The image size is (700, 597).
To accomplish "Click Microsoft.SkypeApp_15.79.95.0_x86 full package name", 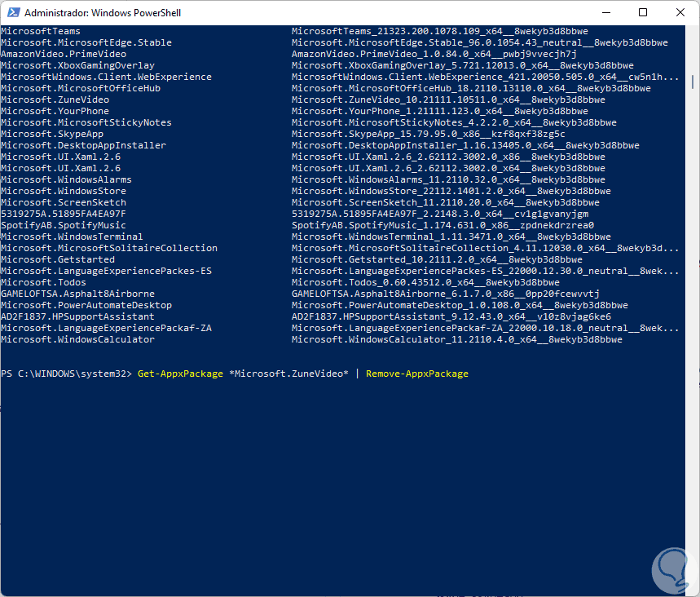I will tap(428, 134).
